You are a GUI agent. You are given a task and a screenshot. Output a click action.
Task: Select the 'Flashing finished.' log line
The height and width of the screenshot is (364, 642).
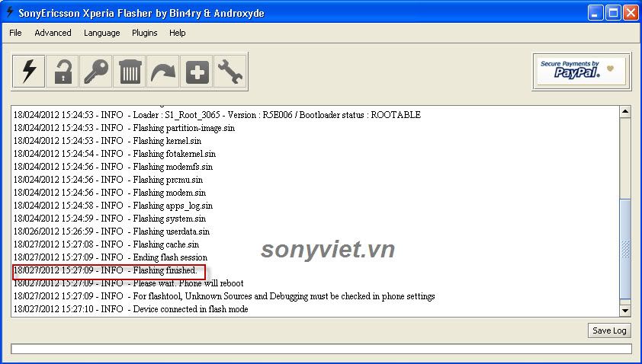(105, 270)
